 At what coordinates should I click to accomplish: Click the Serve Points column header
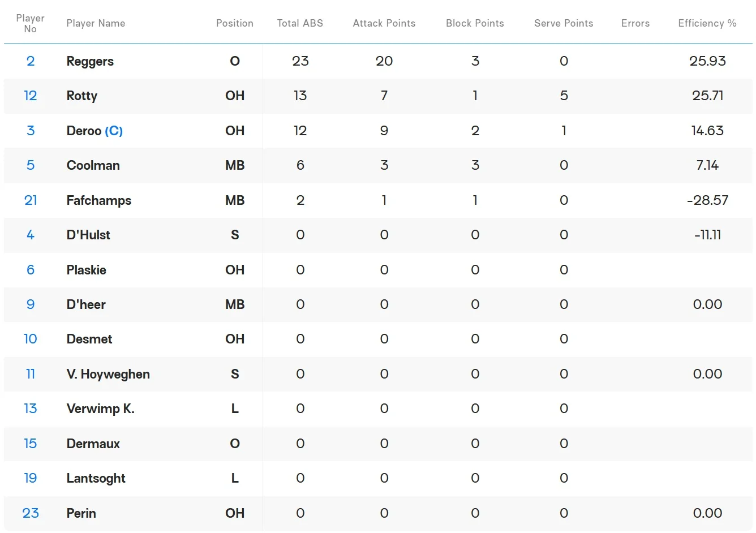pyautogui.click(x=564, y=23)
